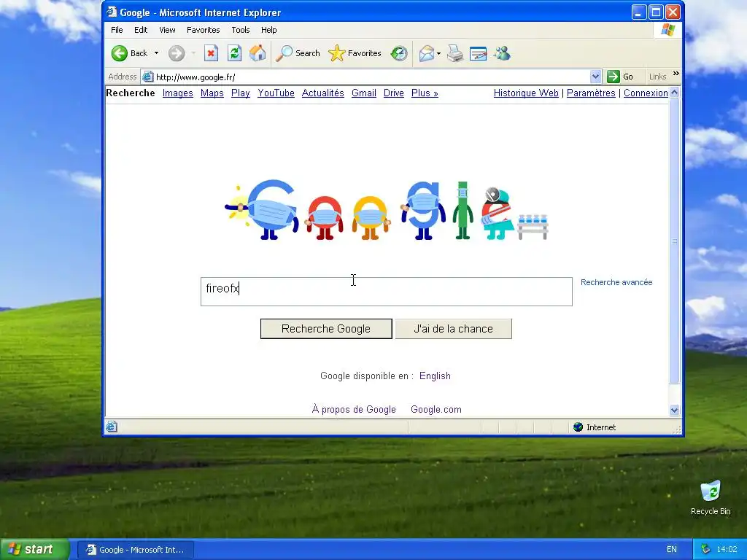
Task: Expand the Back button history dropdown
Action: tap(156, 53)
